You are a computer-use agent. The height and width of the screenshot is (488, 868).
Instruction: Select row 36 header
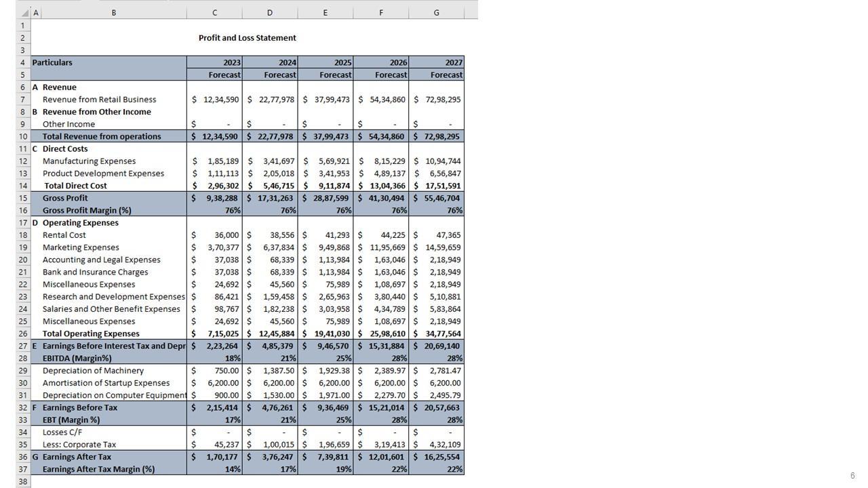click(23, 457)
